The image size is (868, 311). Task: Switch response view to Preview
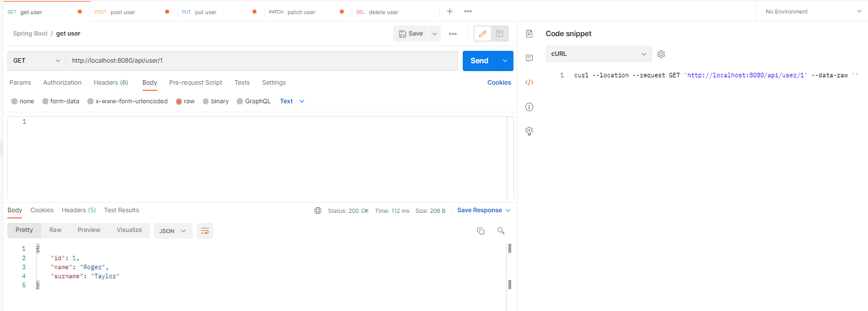(x=89, y=230)
